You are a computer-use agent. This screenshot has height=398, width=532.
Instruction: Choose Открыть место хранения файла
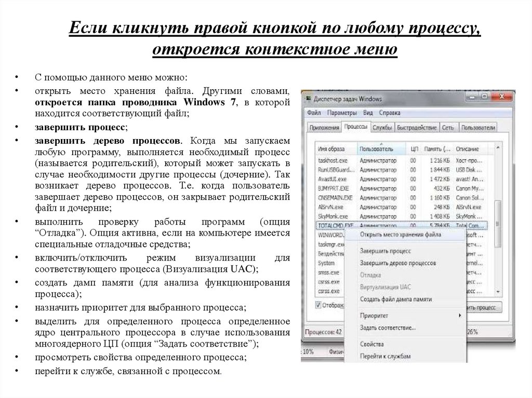(404, 234)
